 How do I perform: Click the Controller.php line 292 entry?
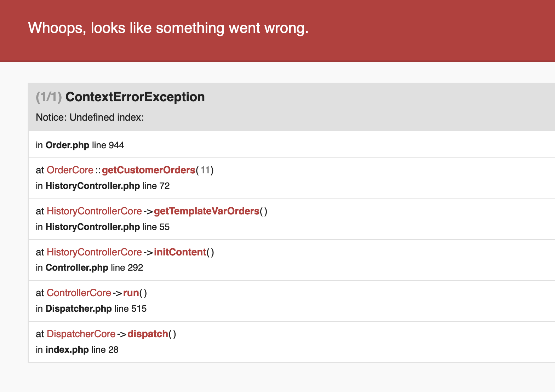pos(90,268)
